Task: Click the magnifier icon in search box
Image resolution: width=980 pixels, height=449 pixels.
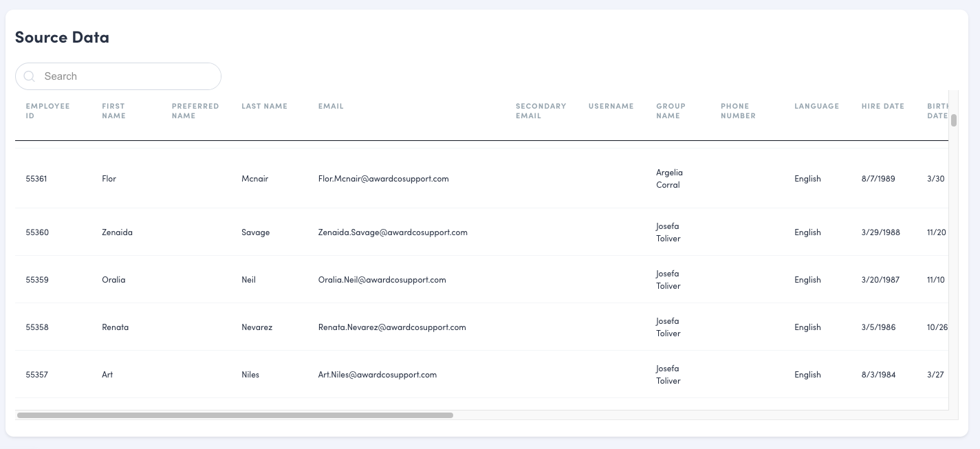Action: 29,76
